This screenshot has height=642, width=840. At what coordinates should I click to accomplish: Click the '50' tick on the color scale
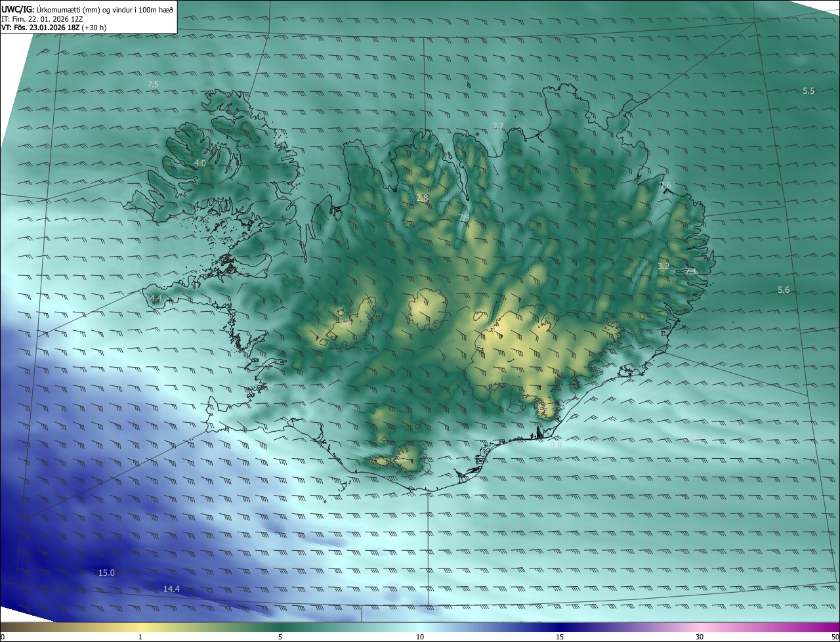pyautogui.click(x=835, y=637)
